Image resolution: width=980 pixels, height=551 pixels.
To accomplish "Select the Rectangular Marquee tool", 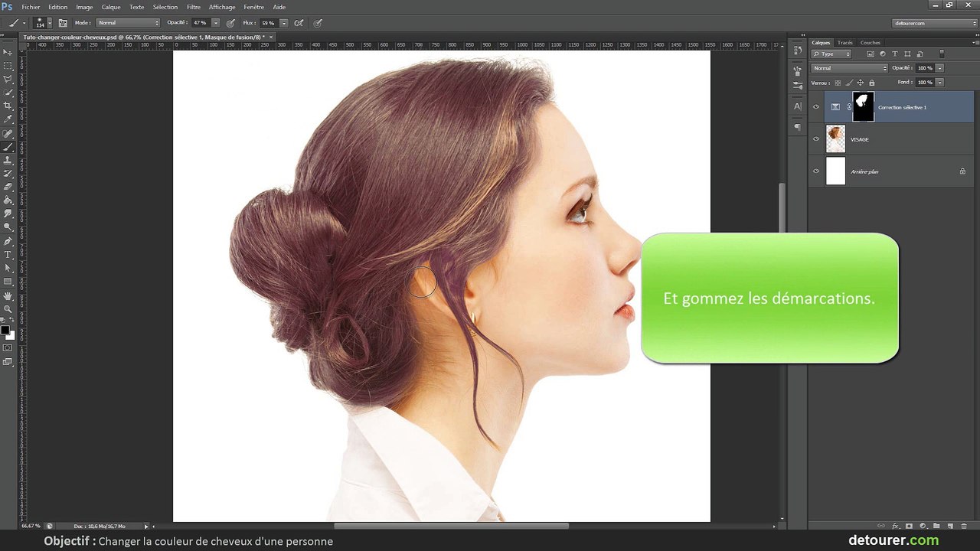I will [8, 66].
